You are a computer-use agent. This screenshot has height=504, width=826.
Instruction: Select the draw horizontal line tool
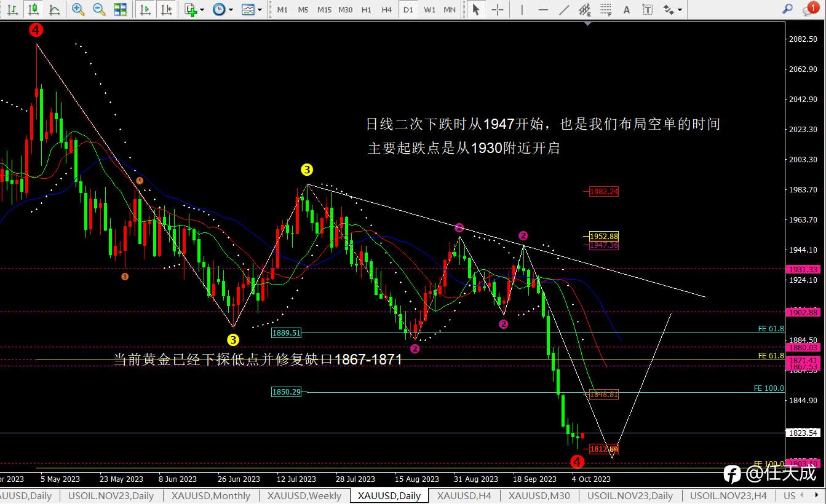tap(543, 9)
